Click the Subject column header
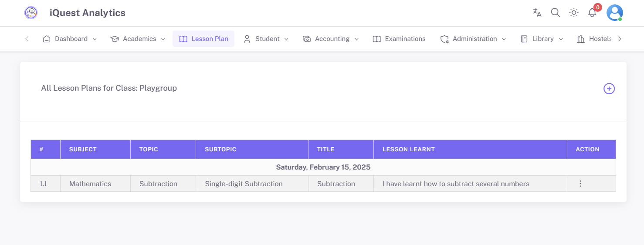Image resolution: width=644 pixels, height=245 pixels. pos(83,149)
